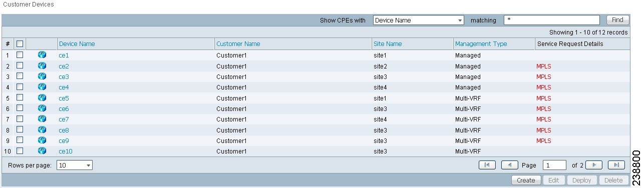644x188 pixels.
Task: Sort by Customer Name column header
Action: pyautogui.click(x=238, y=44)
